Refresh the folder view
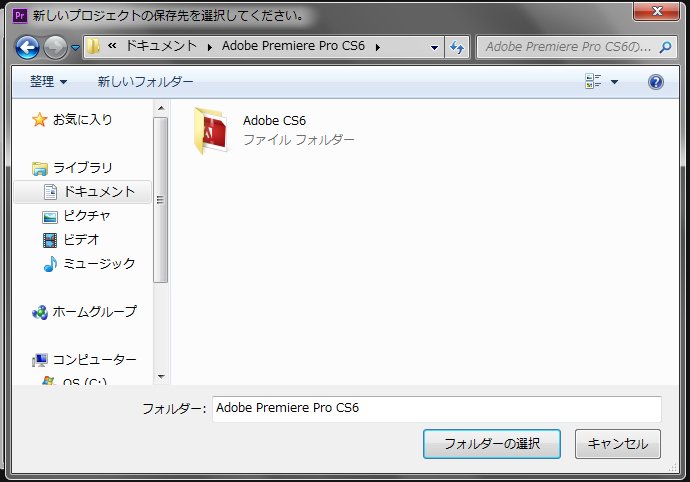This screenshot has height=482, width=690. [x=457, y=47]
